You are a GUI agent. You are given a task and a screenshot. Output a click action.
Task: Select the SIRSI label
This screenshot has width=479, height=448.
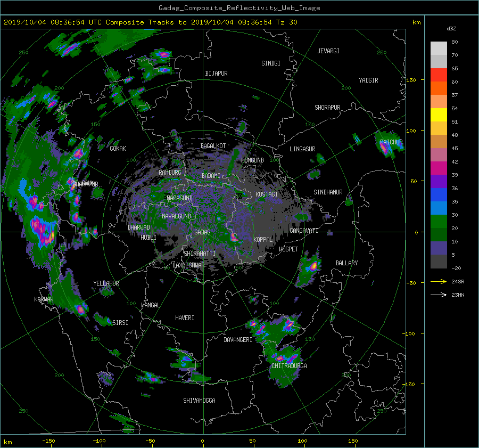coord(120,323)
